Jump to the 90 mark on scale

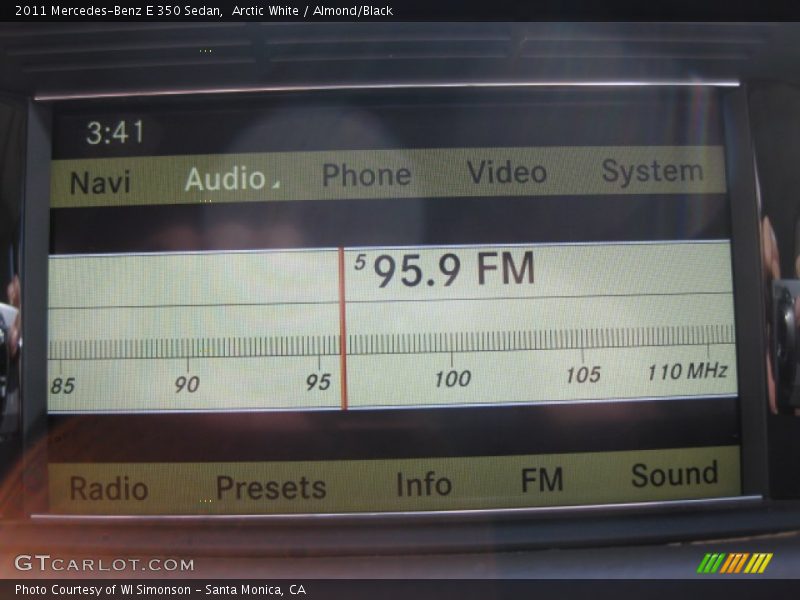coord(187,384)
